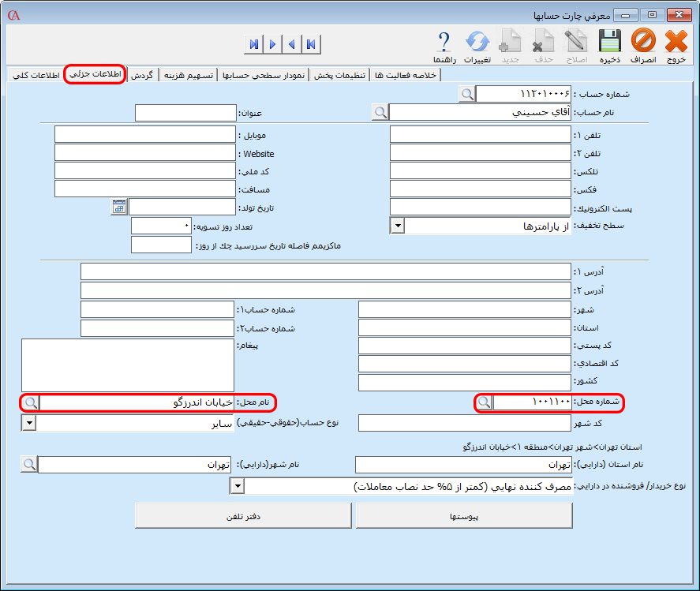Open the نوع حساب dropdown showing ساير

pyautogui.click(x=28, y=422)
